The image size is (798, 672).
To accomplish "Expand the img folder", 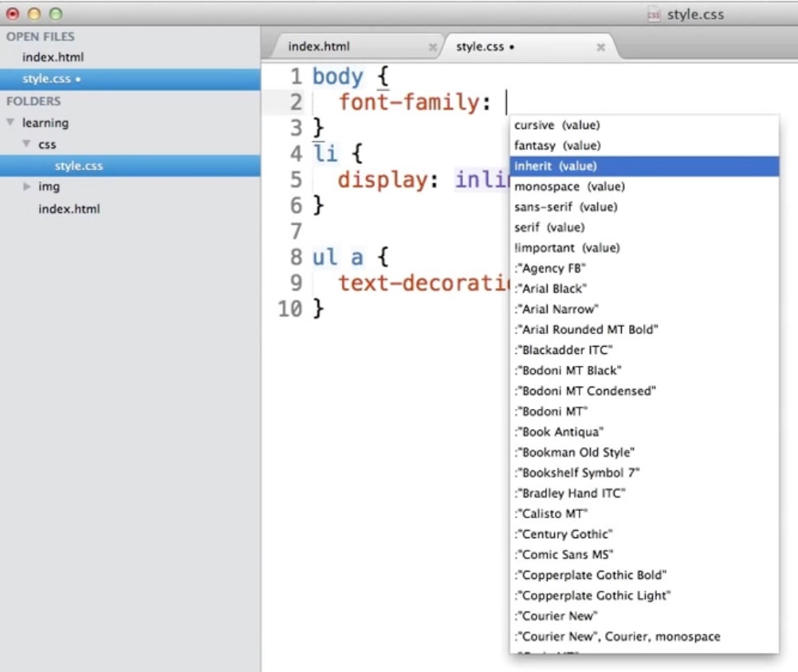I will click(26, 187).
